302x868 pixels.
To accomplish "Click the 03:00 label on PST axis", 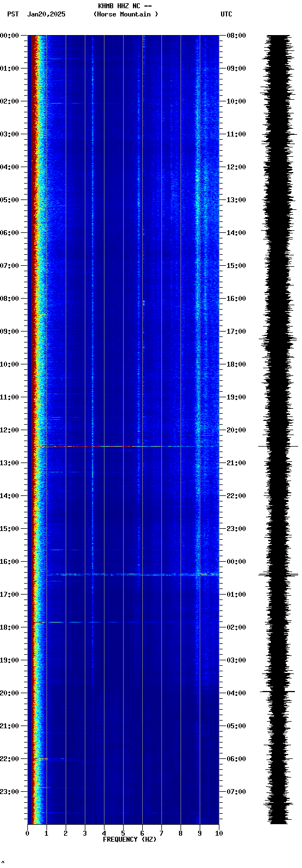I will click(x=10, y=134).
